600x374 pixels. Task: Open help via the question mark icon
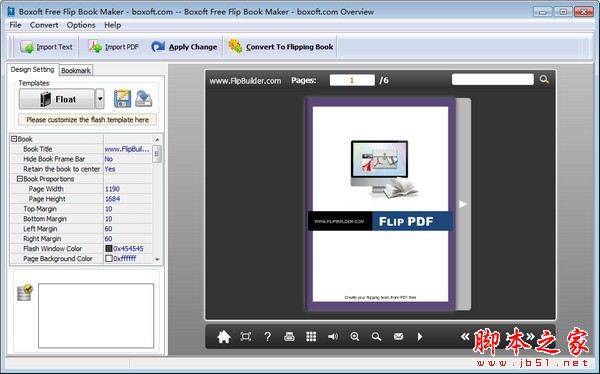pos(267,336)
